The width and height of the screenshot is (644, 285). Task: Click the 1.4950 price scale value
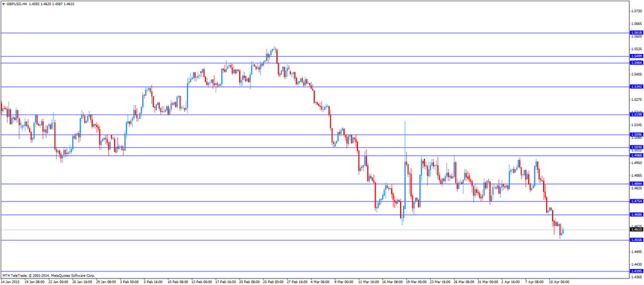636,163
